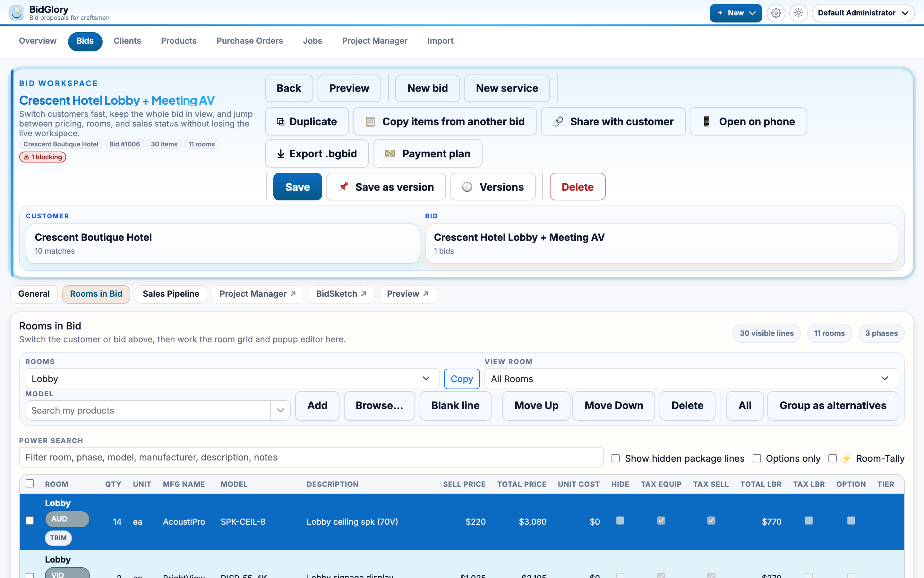Screen dimensions: 924x578
Task: Toggle the Room-Tally checkbox
Action: (x=833, y=458)
